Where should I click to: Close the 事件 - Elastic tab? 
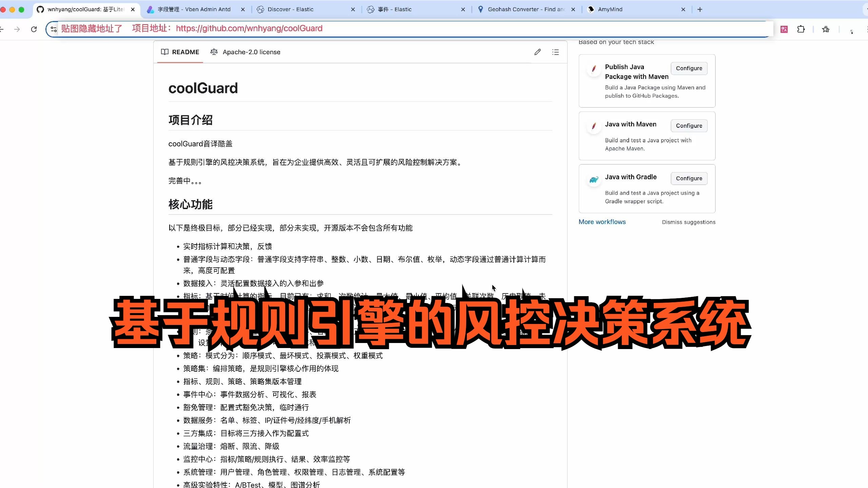(x=463, y=9)
